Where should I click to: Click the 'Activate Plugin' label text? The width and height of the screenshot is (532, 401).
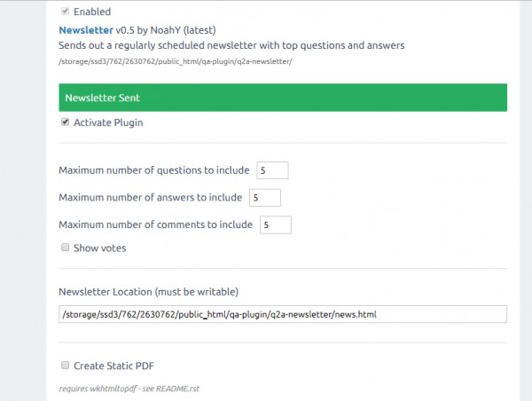point(107,122)
